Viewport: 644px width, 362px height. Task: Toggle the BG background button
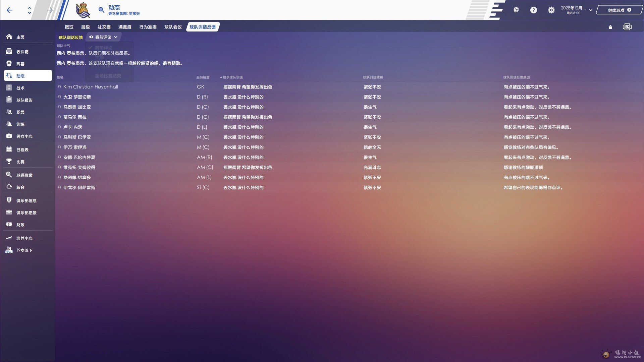point(627,27)
